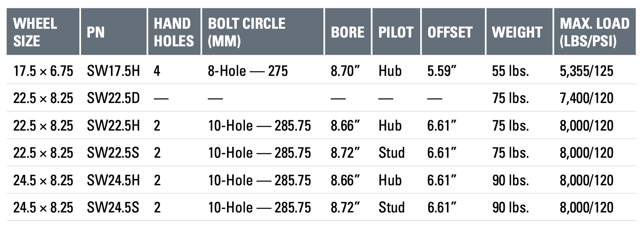Select the BORE column header
The height and width of the screenshot is (234, 644).
point(348,32)
